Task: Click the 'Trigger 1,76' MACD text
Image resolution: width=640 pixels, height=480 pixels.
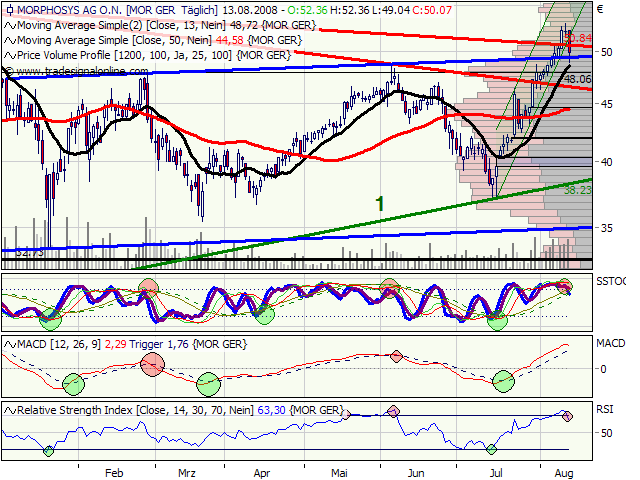Action: coord(159,345)
